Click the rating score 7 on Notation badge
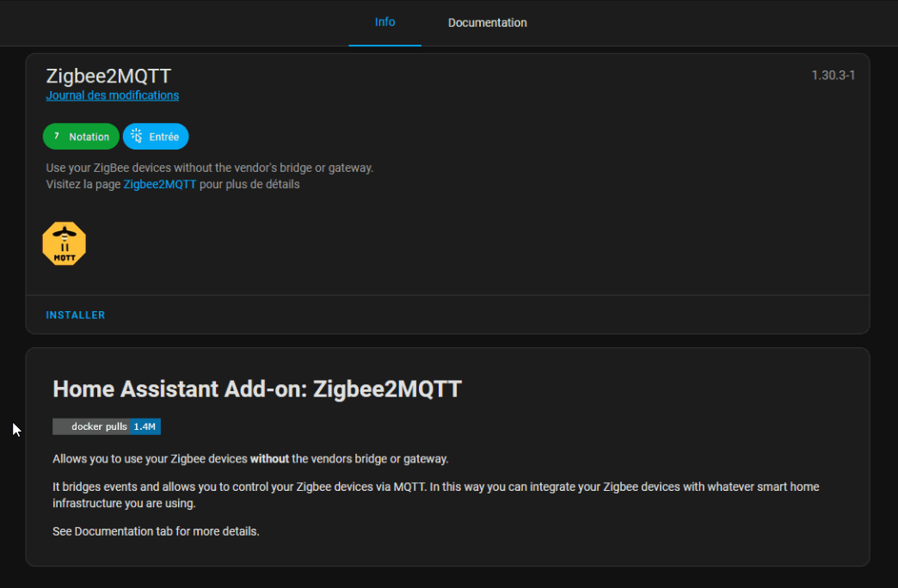This screenshot has width=898, height=588. click(x=58, y=136)
